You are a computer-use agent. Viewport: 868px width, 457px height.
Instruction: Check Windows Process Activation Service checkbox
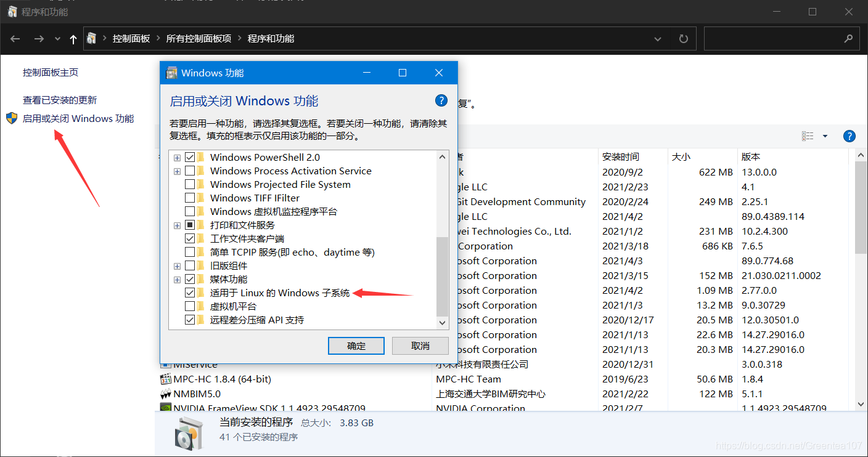click(x=190, y=171)
